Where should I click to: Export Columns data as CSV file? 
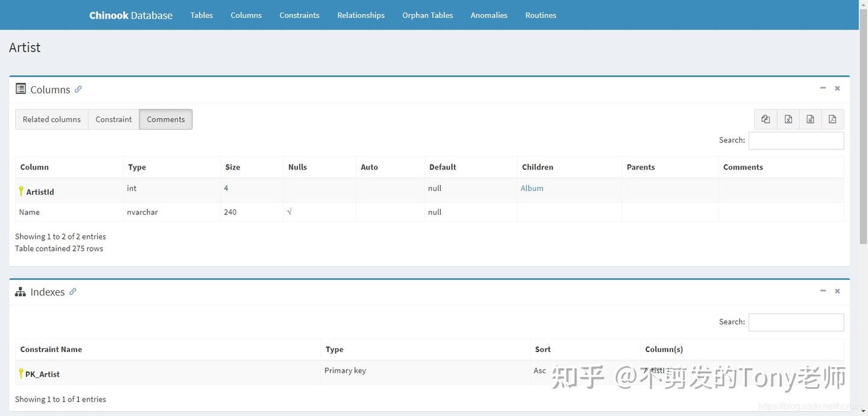point(810,119)
